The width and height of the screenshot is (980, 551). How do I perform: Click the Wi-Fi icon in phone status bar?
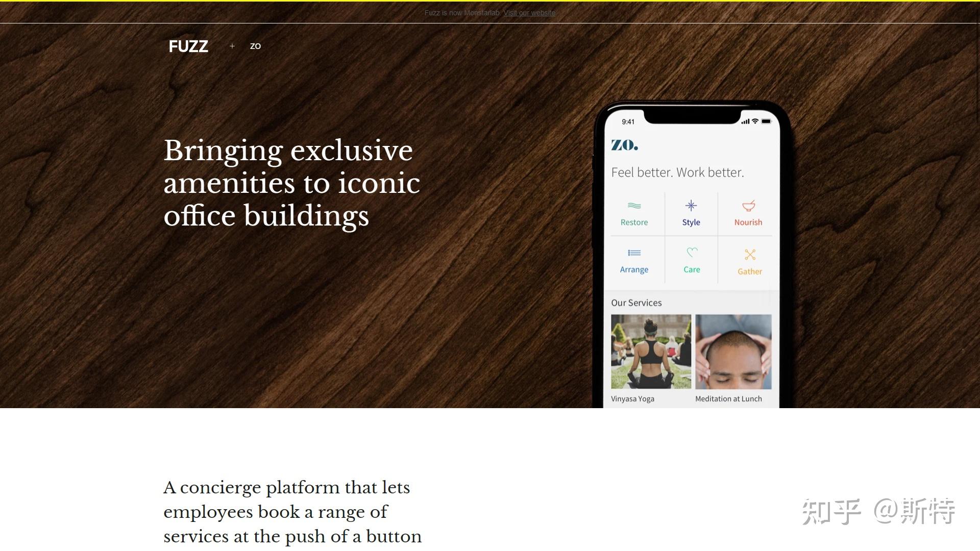(x=755, y=121)
